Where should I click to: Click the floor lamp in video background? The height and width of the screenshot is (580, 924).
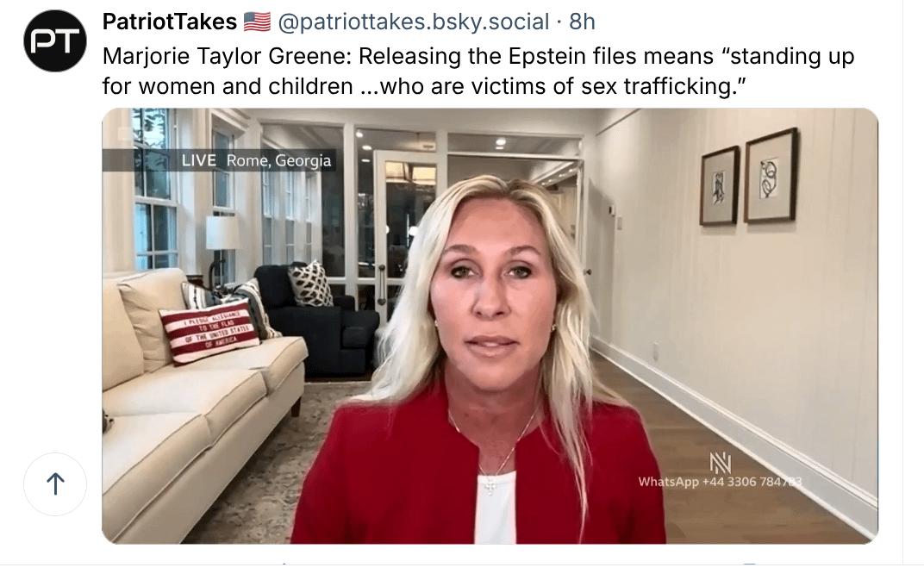(222, 247)
